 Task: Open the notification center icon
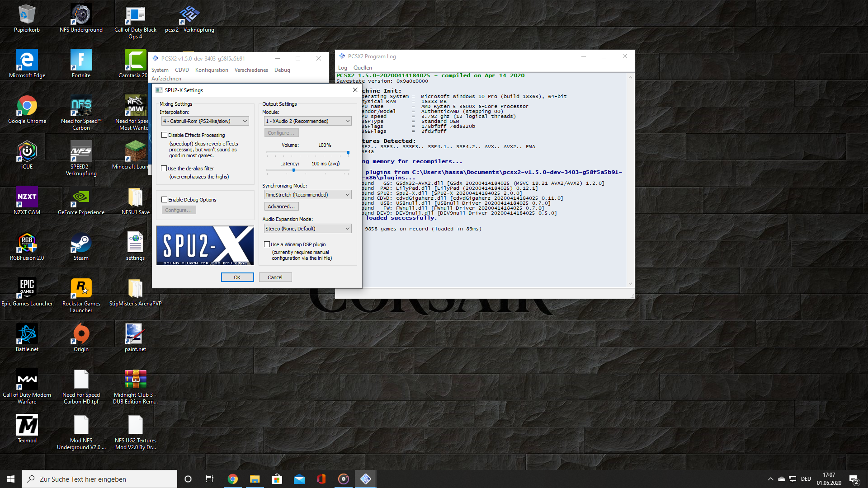point(854,479)
